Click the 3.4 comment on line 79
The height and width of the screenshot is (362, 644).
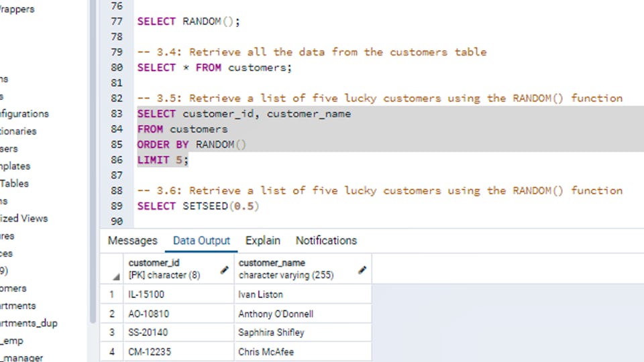pyautogui.click(x=312, y=52)
